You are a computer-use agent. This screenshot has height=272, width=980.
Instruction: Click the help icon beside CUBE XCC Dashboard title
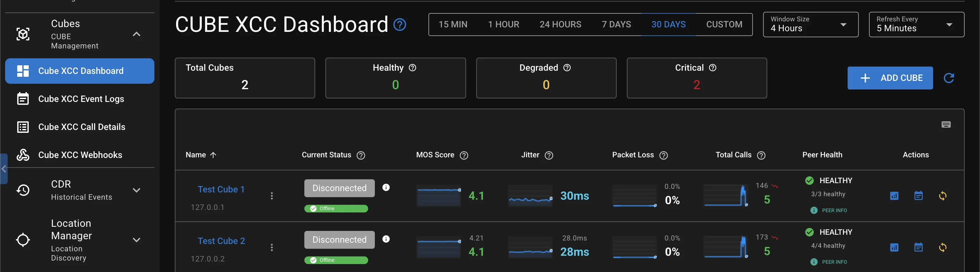(399, 25)
